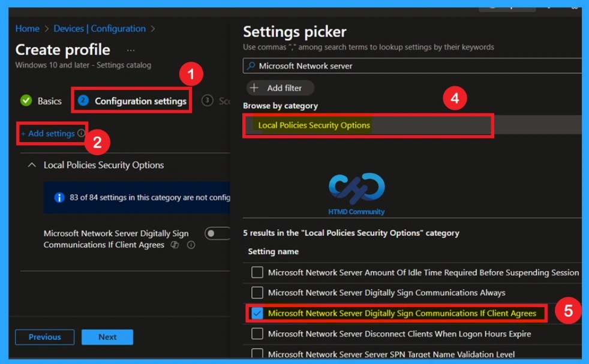Collapse the Local Policies Security Options section

tap(32, 165)
